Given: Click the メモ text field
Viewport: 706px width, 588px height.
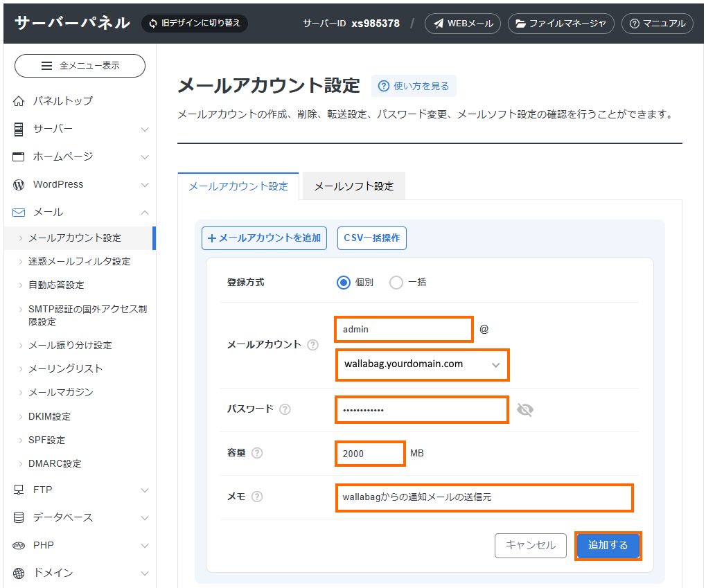Looking at the screenshot, I should point(484,497).
